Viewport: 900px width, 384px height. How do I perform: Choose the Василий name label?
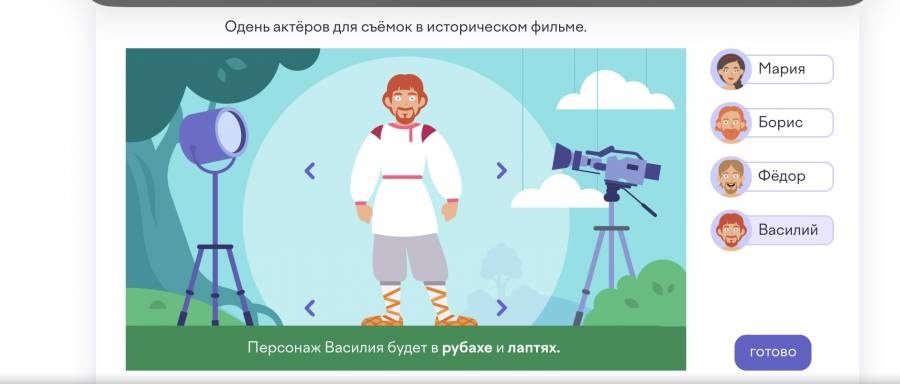point(788,230)
